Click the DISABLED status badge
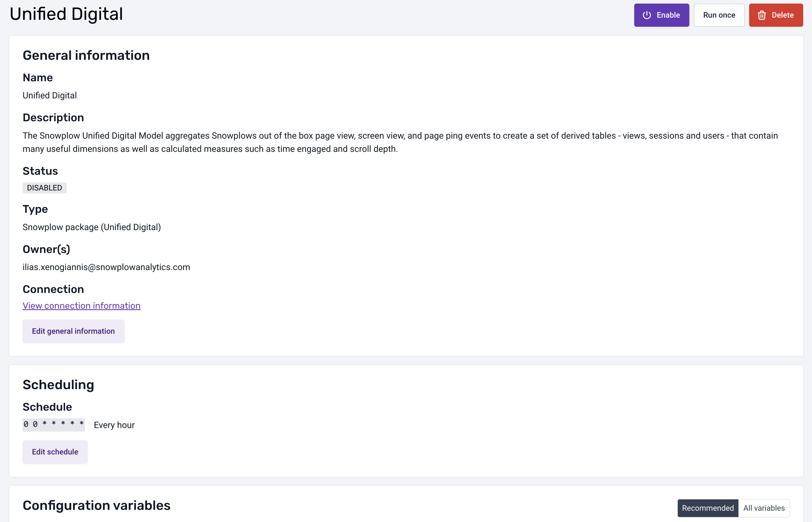Image resolution: width=812 pixels, height=522 pixels. point(44,188)
